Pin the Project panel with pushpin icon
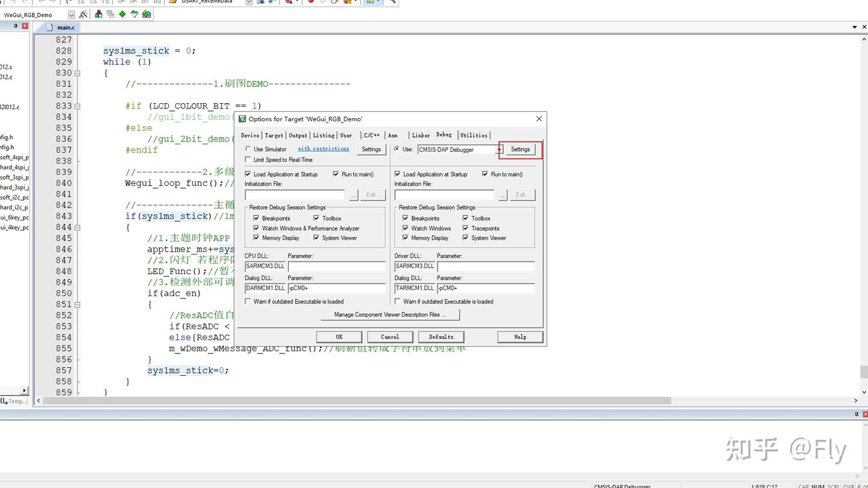 coord(16,26)
